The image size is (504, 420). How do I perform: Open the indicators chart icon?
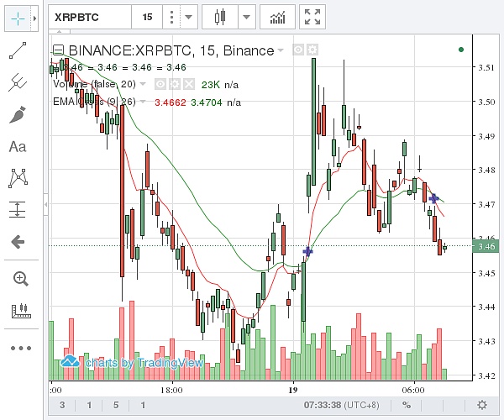(277, 17)
